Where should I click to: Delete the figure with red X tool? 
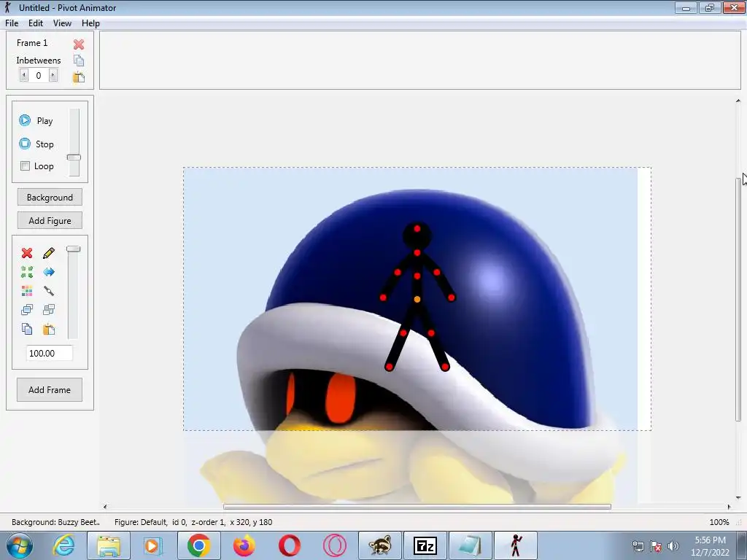tap(27, 253)
